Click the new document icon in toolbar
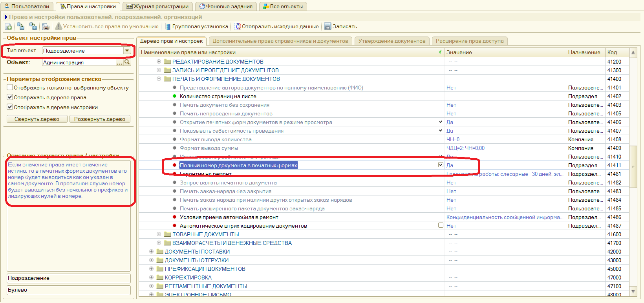The image size is (644, 303). point(8,26)
